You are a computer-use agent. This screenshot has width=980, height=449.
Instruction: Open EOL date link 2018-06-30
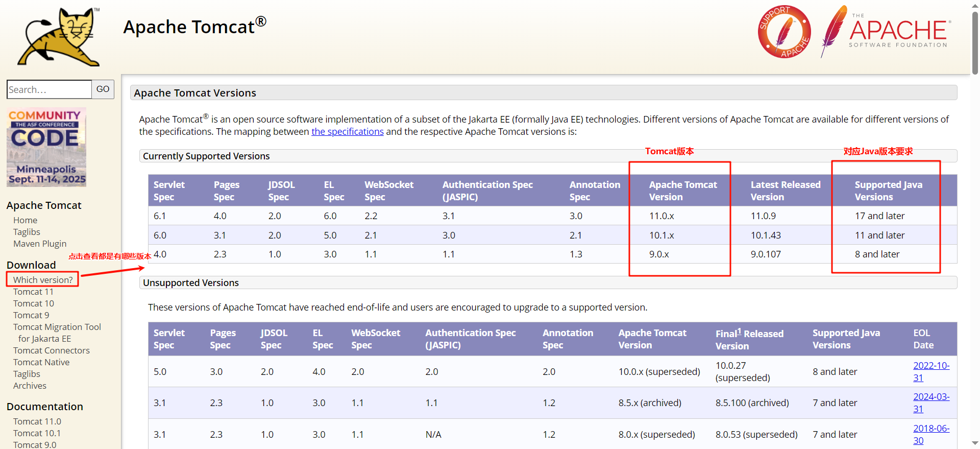point(931,434)
